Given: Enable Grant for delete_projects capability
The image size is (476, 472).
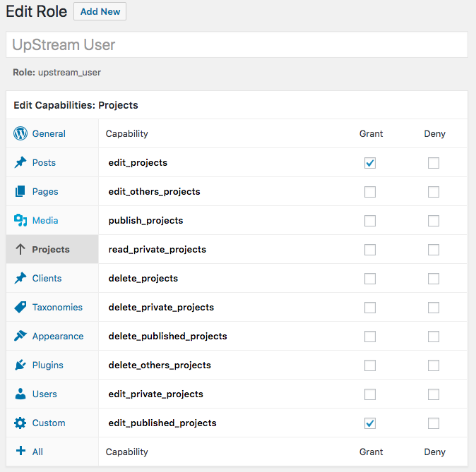Looking at the screenshot, I should [370, 279].
